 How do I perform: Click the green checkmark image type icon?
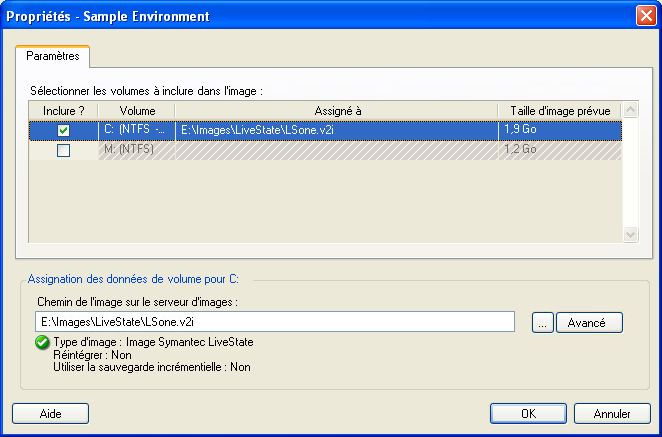click(42, 342)
